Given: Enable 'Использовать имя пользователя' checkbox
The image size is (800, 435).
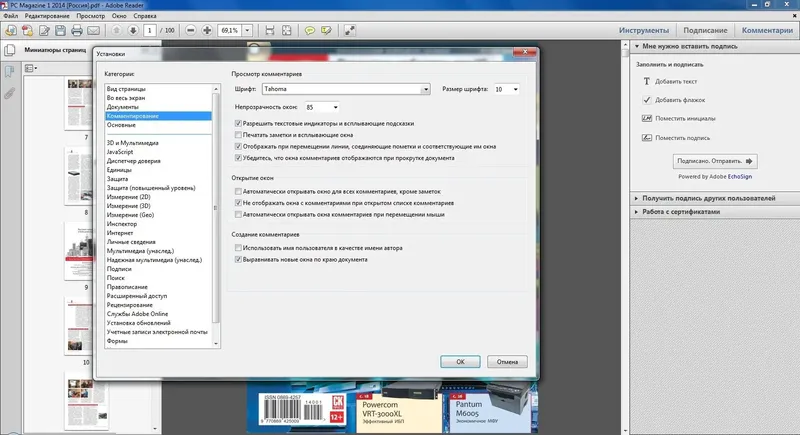Looking at the screenshot, I should point(238,248).
